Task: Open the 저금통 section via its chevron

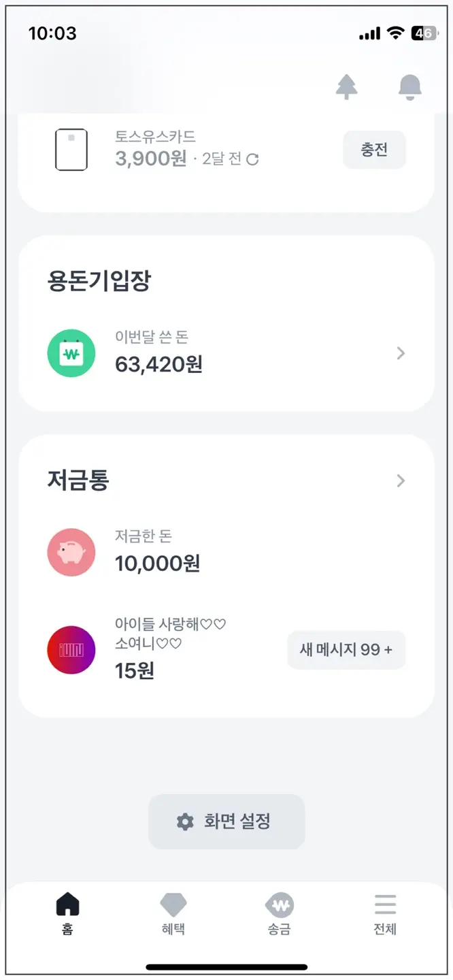Action: click(x=401, y=481)
